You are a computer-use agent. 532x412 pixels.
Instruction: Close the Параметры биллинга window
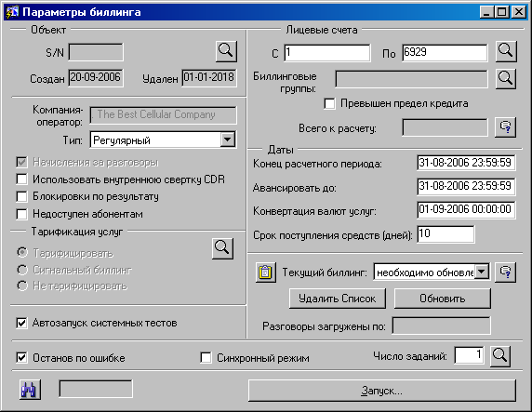coord(519,12)
